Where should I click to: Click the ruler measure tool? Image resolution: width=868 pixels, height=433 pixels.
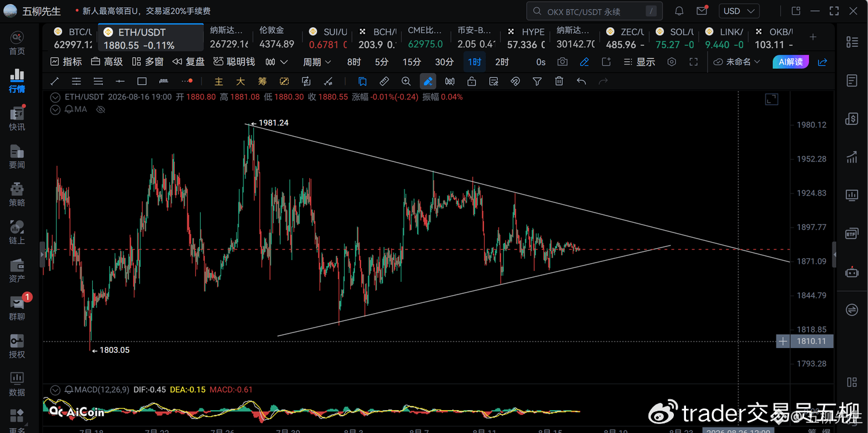(x=384, y=81)
